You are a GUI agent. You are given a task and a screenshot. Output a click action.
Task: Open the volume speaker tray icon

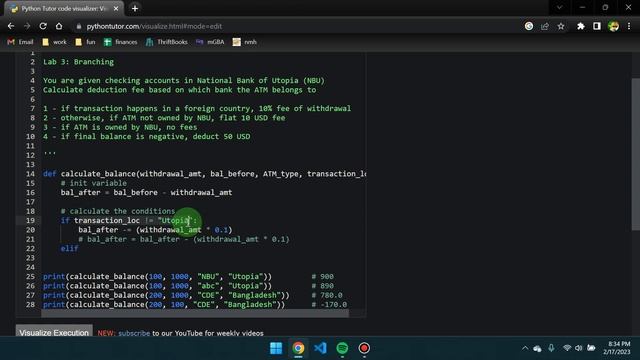point(578,348)
